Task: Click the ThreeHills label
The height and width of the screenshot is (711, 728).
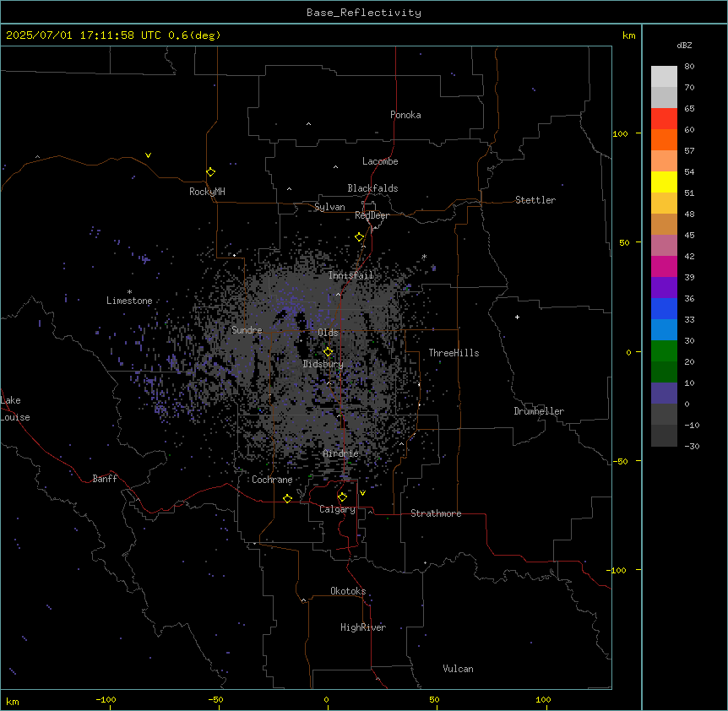Action: click(454, 353)
